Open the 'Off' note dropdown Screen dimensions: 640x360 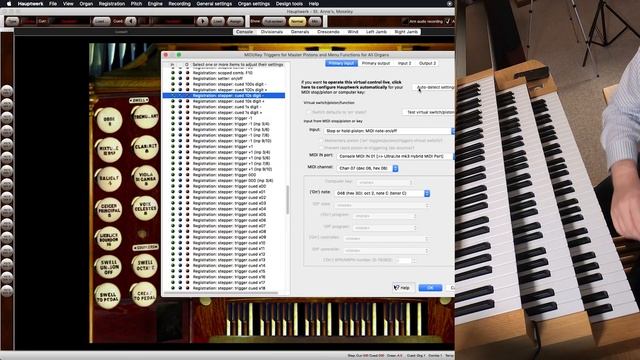(382, 205)
